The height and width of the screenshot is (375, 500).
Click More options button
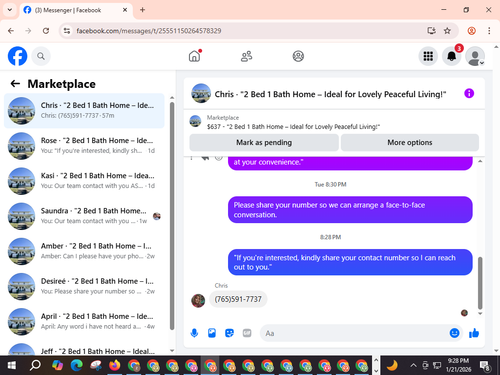(410, 143)
